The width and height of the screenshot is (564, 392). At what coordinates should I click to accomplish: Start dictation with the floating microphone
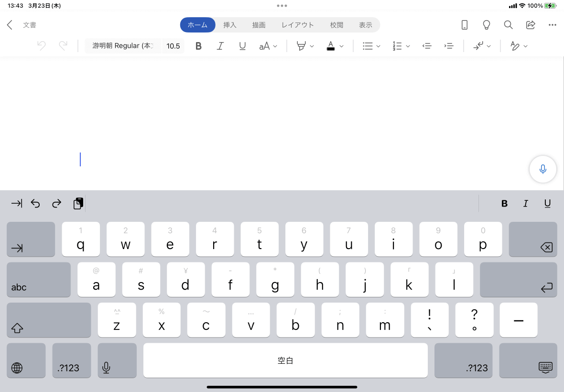(543, 169)
